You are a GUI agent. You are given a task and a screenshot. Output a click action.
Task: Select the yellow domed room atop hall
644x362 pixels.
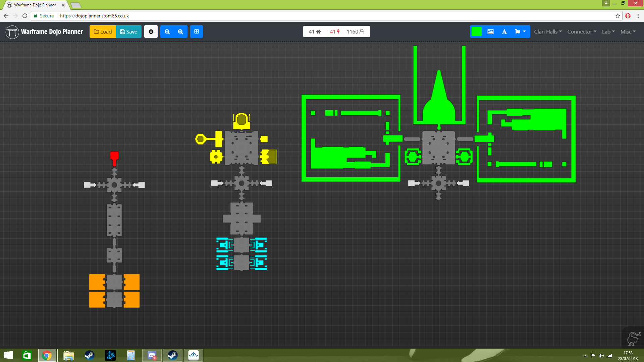[x=241, y=121]
